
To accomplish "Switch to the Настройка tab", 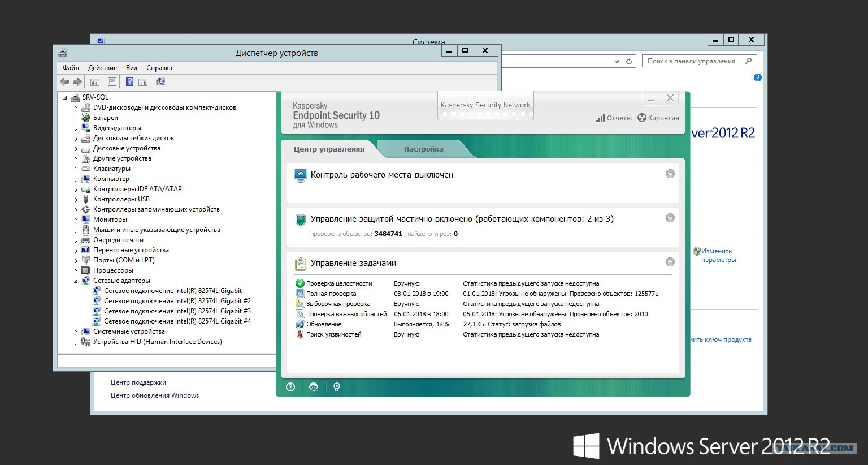I will (x=423, y=149).
